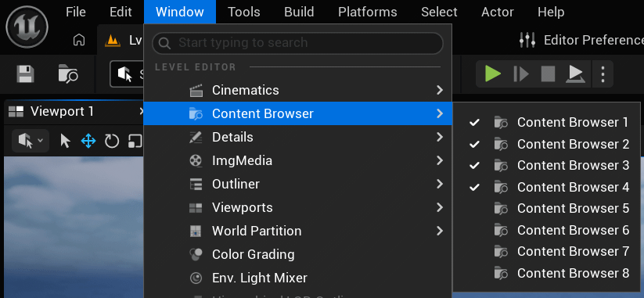Click the ImgMedia film reel icon
The image size is (644, 298).
pos(196,160)
